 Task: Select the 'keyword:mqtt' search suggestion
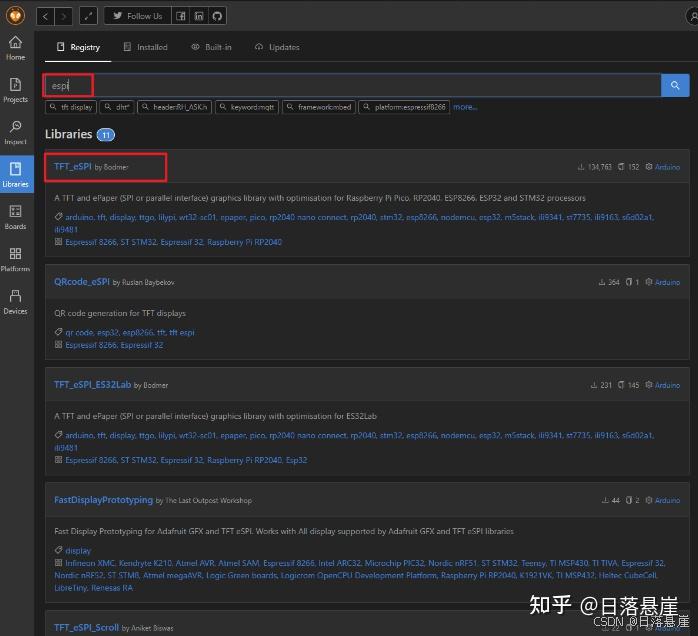247,107
